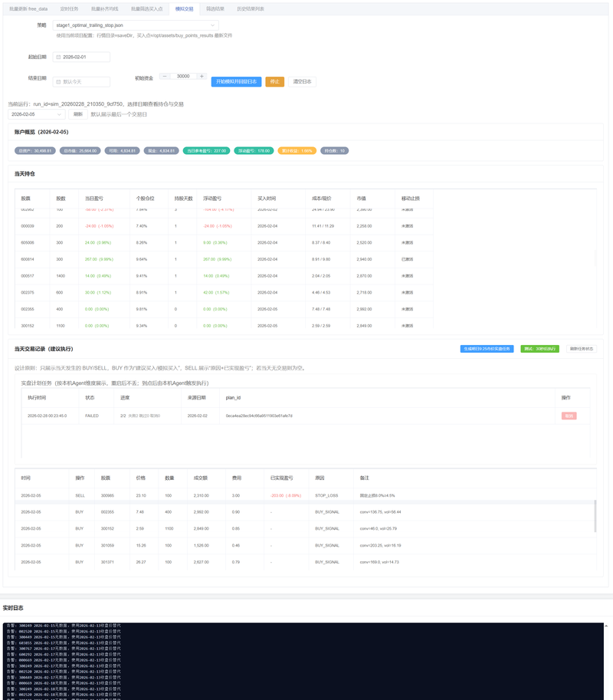Screen dimensions: 613x700
Task: Click the calendar icon in end date field
Action: 58,82
